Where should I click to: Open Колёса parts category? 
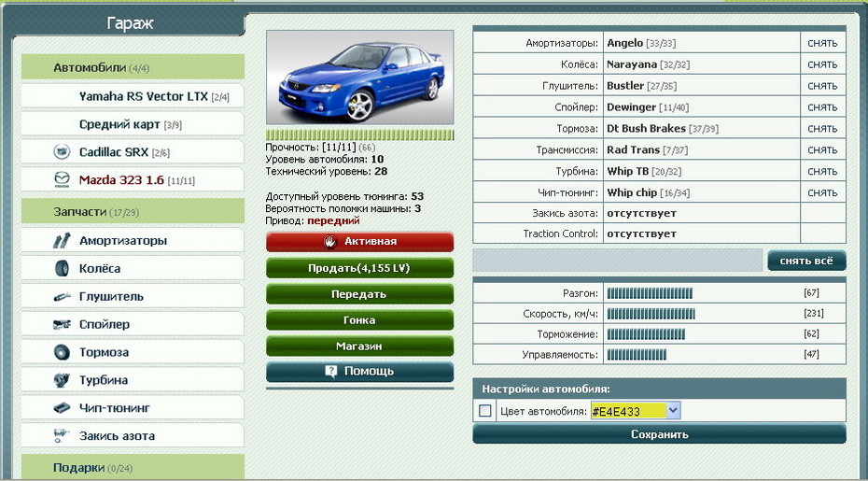tap(133, 268)
